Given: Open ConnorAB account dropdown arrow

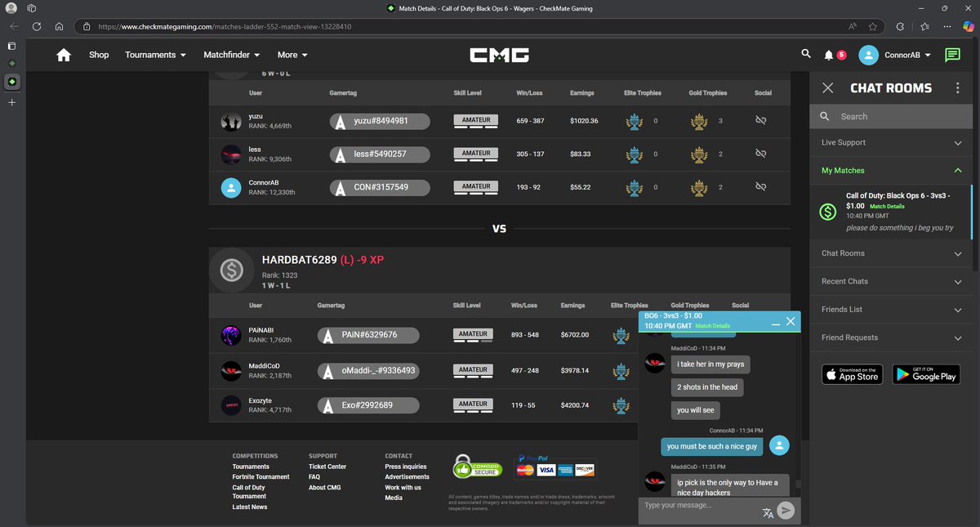Looking at the screenshot, I should [x=928, y=56].
